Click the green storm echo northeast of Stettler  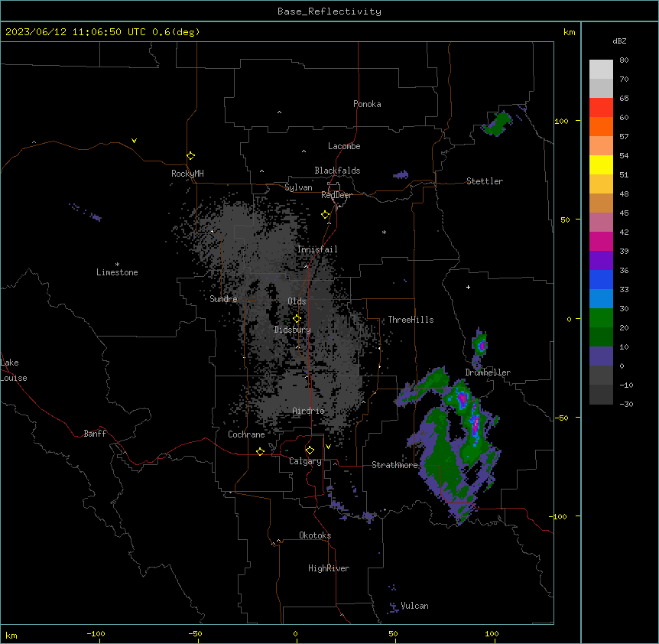pyautogui.click(x=498, y=124)
